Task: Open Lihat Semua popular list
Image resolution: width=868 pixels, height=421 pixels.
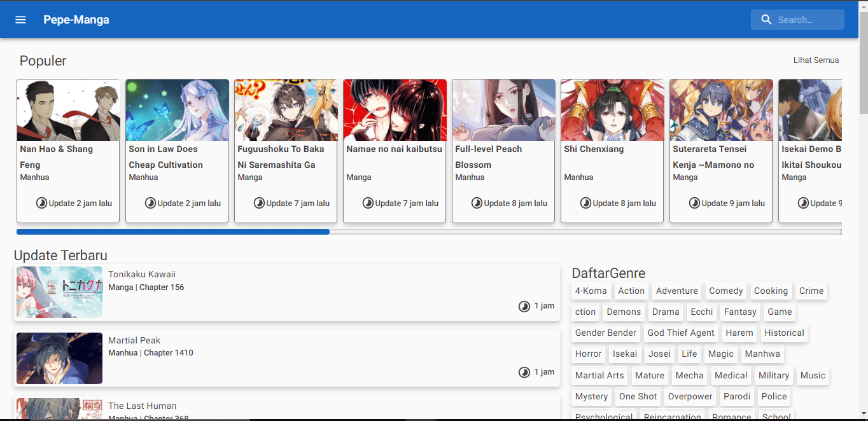Action: coord(816,60)
